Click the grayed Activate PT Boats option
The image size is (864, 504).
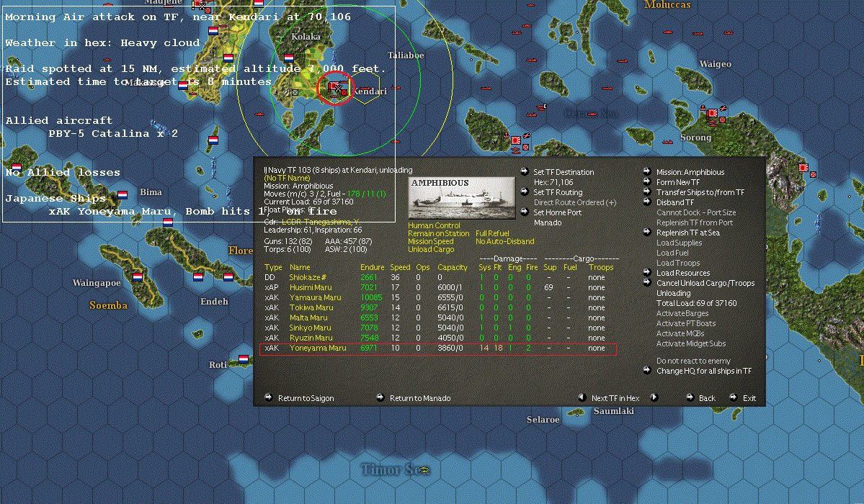[x=686, y=323]
